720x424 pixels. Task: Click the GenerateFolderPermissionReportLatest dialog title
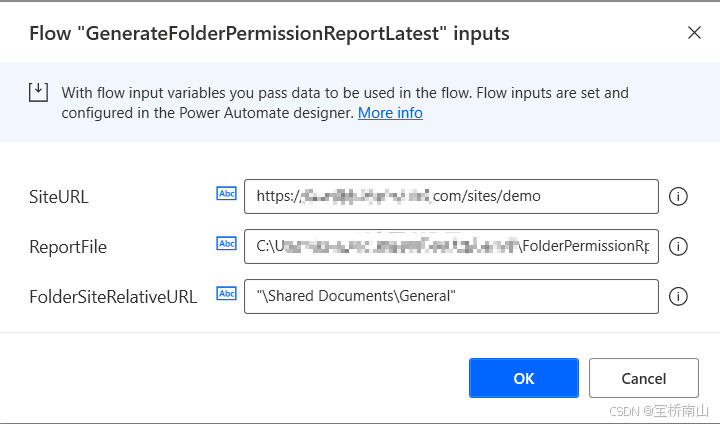tap(269, 34)
